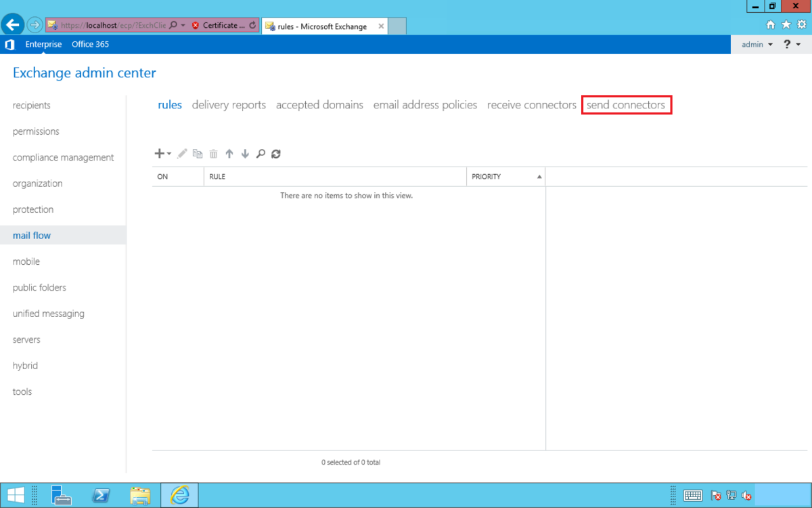The height and width of the screenshot is (508, 812).
Task: Open the help question mark dropdown
Action: (x=789, y=44)
